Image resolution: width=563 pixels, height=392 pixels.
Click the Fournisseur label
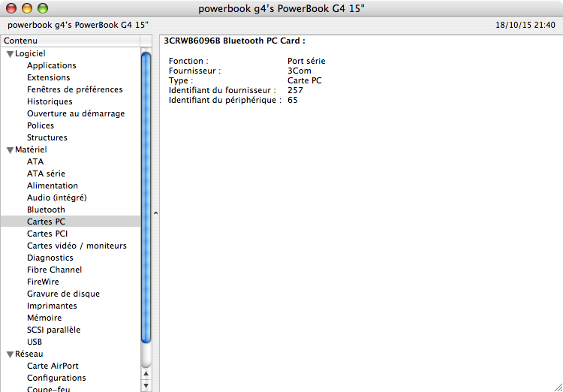[x=194, y=71]
